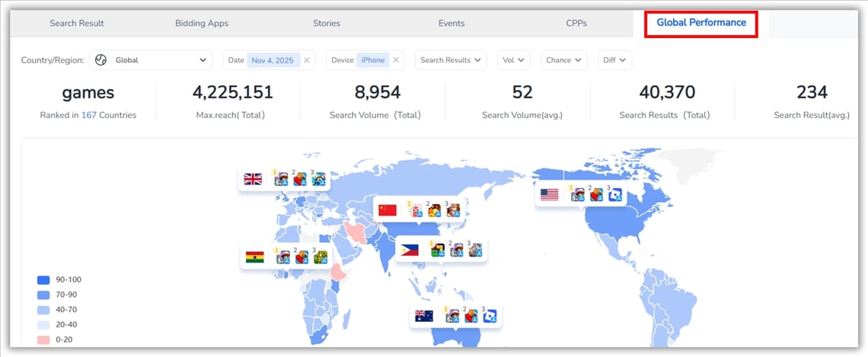The image size is (868, 357).
Task: Click the 234 Search Result average
Action: click(x=812, y=92)
